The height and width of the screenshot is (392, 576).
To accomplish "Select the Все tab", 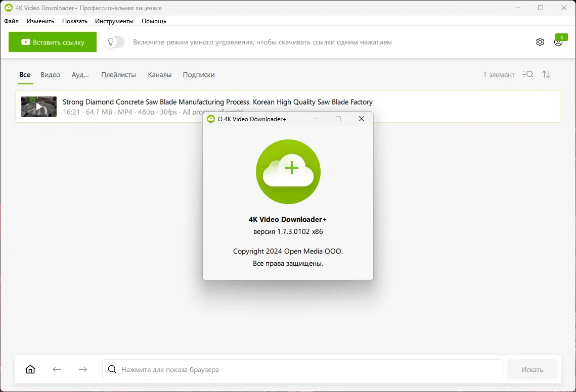I will pyautogui.click(x=25, y=75).
